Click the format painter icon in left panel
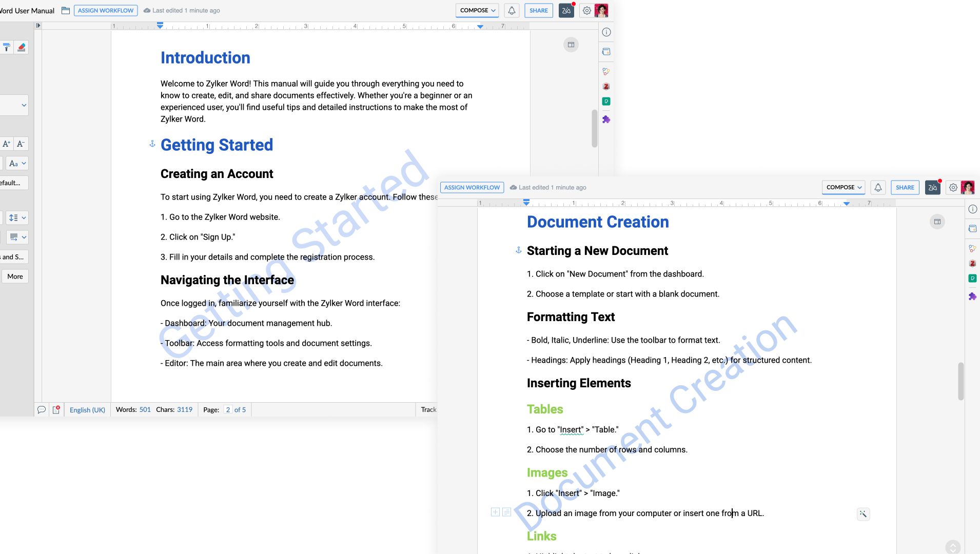Image resolution: width=980 pixels, height=554 pixels. tap(6, 47)
